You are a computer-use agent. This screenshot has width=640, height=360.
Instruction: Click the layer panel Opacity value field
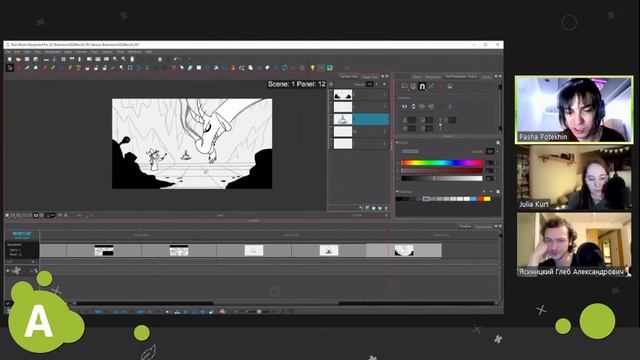[x=369, y=84]
